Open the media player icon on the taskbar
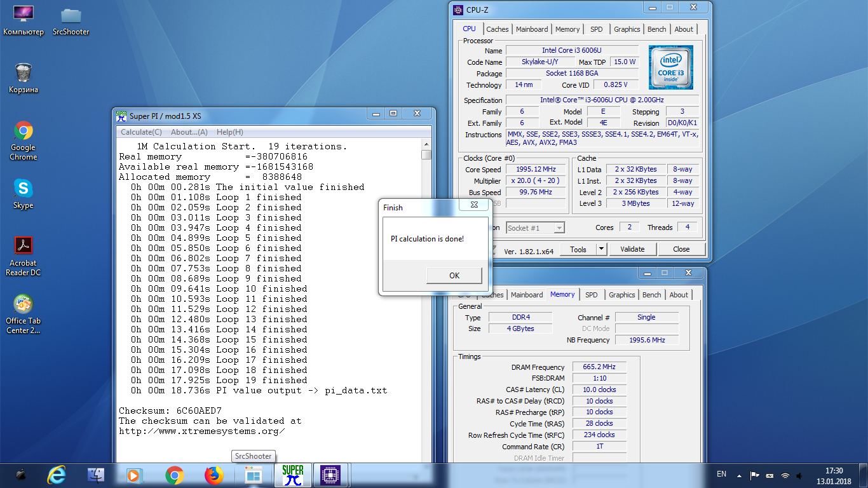This screenshot has height=488, width=868. (134, 475)
